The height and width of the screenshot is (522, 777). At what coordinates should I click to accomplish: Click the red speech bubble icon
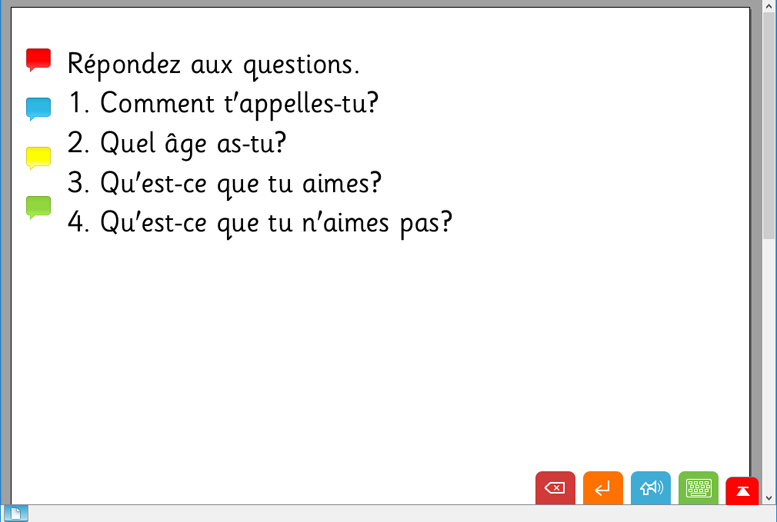click(x=38, y=59)
